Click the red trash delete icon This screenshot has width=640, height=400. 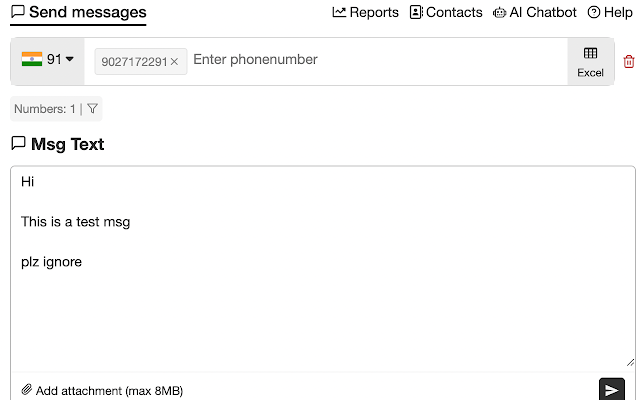629,62
